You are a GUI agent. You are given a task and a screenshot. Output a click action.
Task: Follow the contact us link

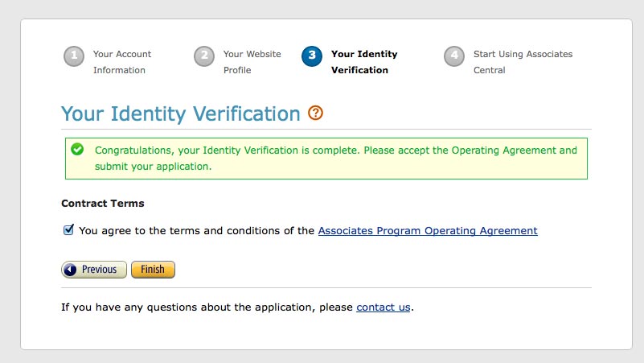(384, 307)
